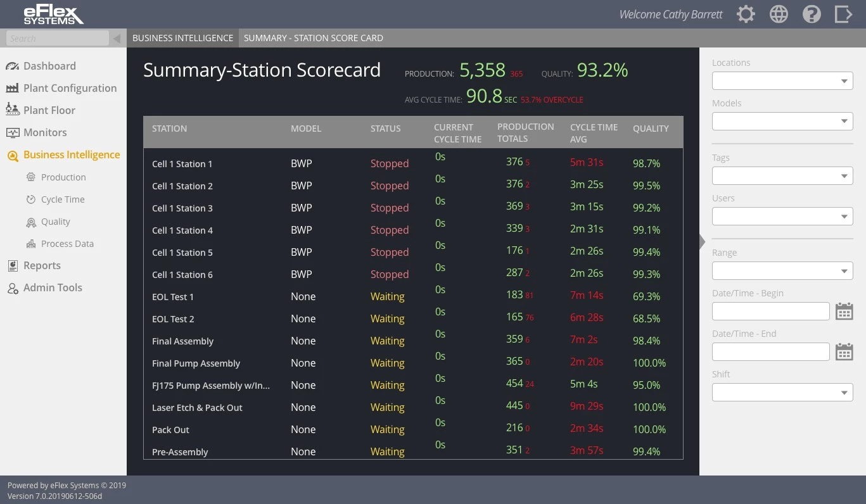Screen dimensions: 866x504
Task: Click the Plant Floor assembly line icon
Action: click(13, 110)
